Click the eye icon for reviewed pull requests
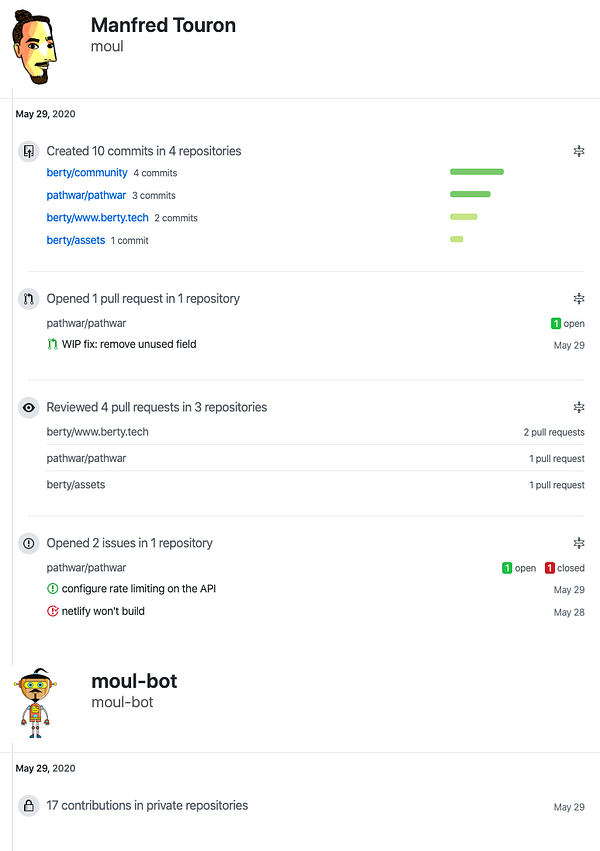This screenshot has width=600, height=851. pyautogui.click(x=29, y=408)
